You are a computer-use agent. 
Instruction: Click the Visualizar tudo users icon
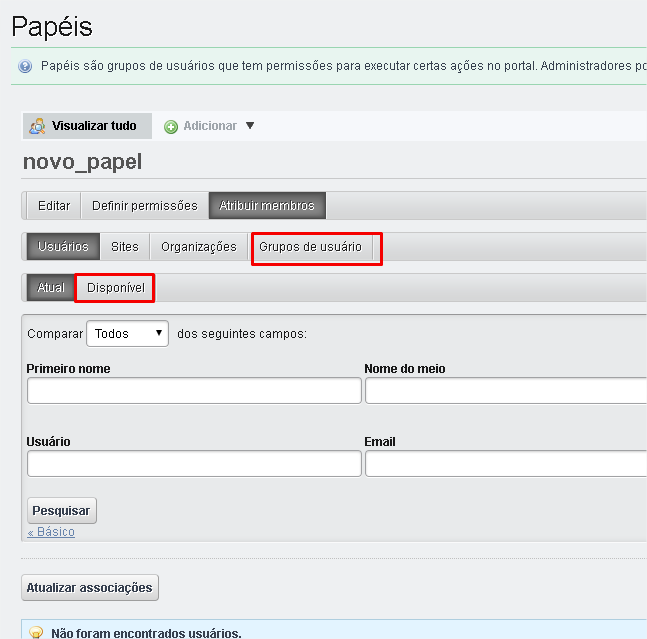[37, 126]
